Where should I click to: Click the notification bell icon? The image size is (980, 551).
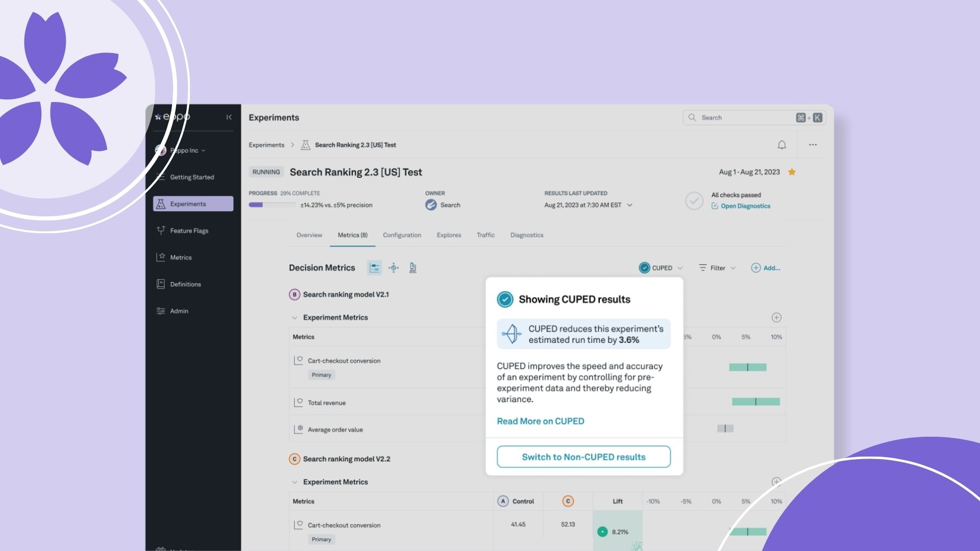pyautogui.click(x=781, y=145)
